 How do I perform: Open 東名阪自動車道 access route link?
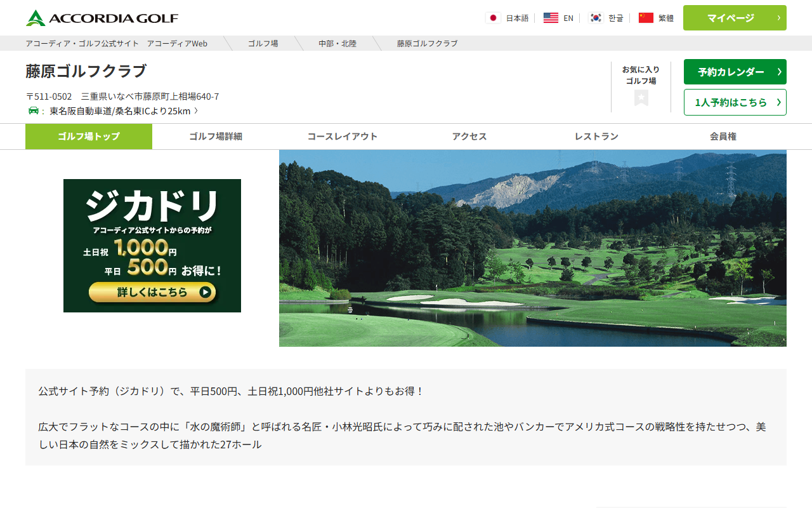tap(120, 111)
